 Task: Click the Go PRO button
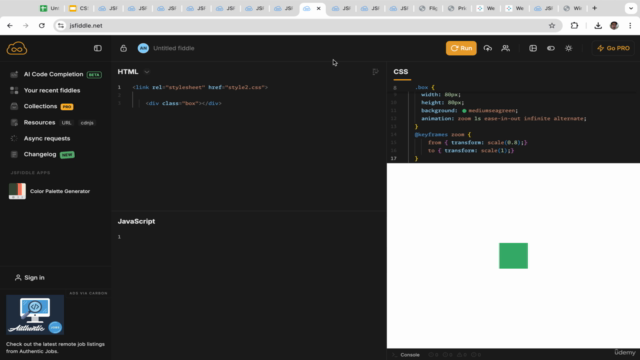613,48
